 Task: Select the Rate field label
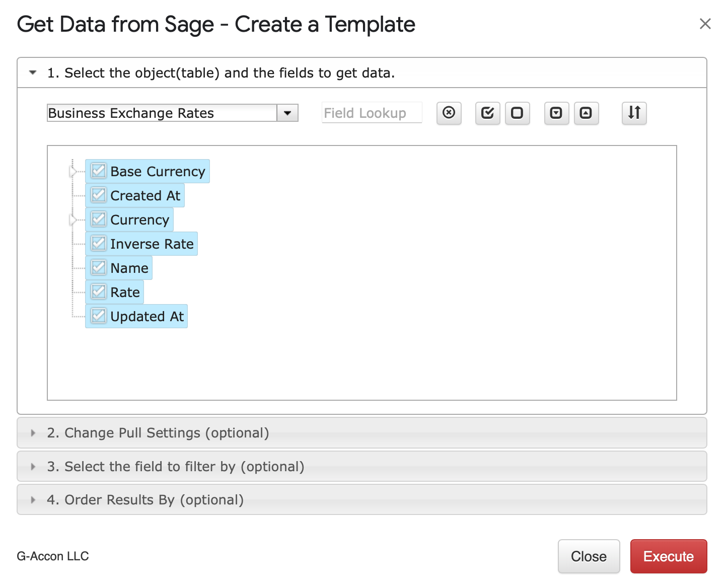(x=125, y=292)
